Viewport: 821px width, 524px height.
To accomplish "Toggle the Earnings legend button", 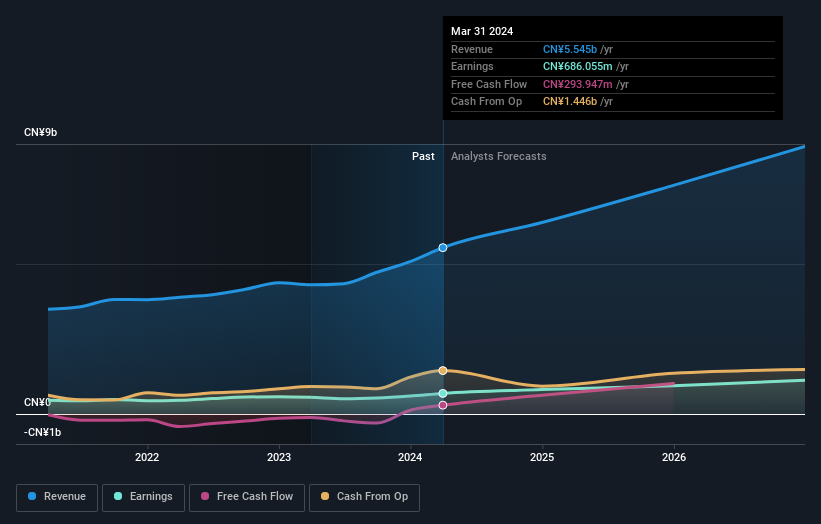I will point(143,497).
